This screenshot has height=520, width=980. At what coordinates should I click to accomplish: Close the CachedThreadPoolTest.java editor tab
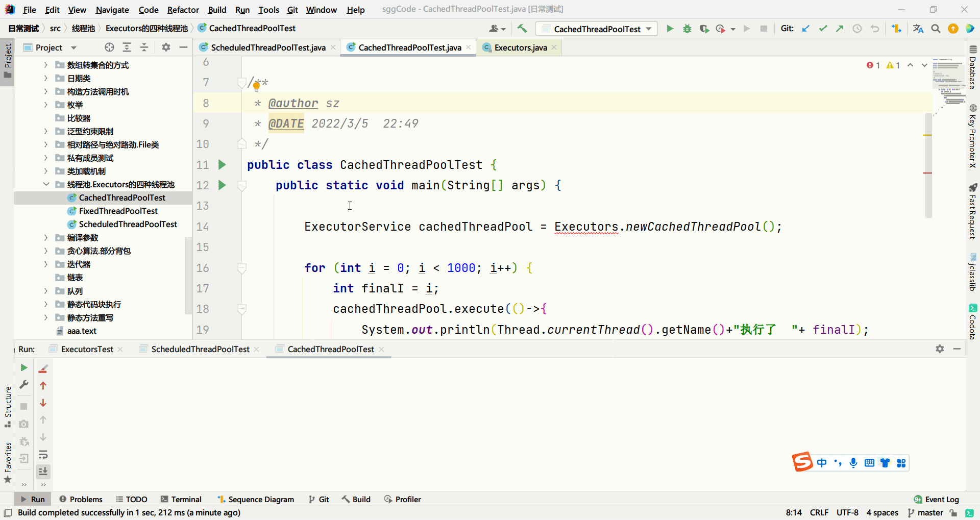click(x=469, y=47)
